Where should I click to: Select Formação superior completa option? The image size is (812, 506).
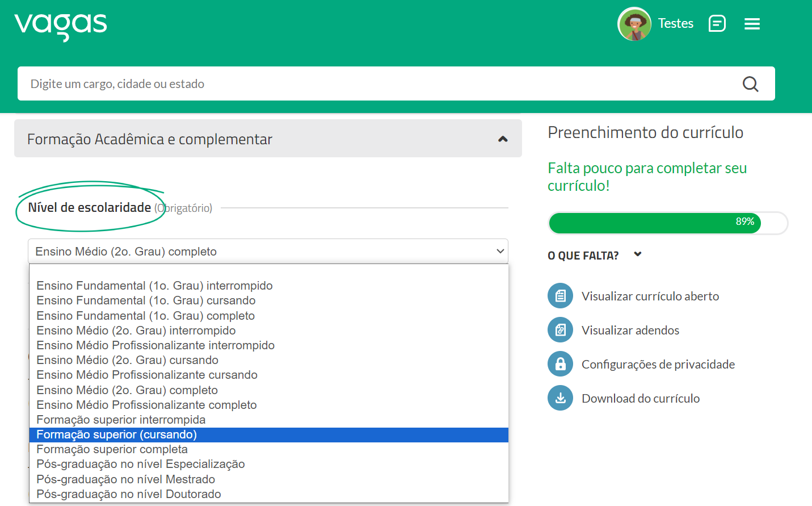111,449
